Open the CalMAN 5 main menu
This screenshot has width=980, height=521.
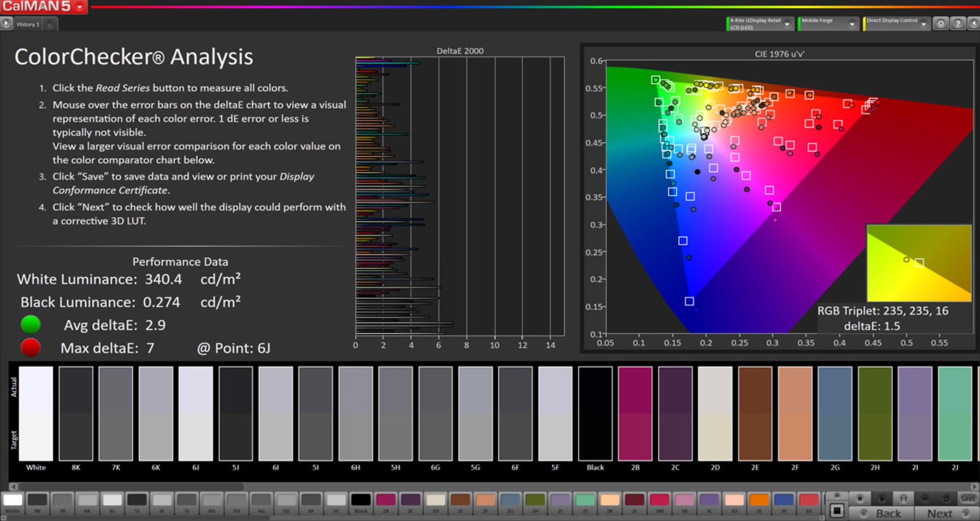click(43, 7)
